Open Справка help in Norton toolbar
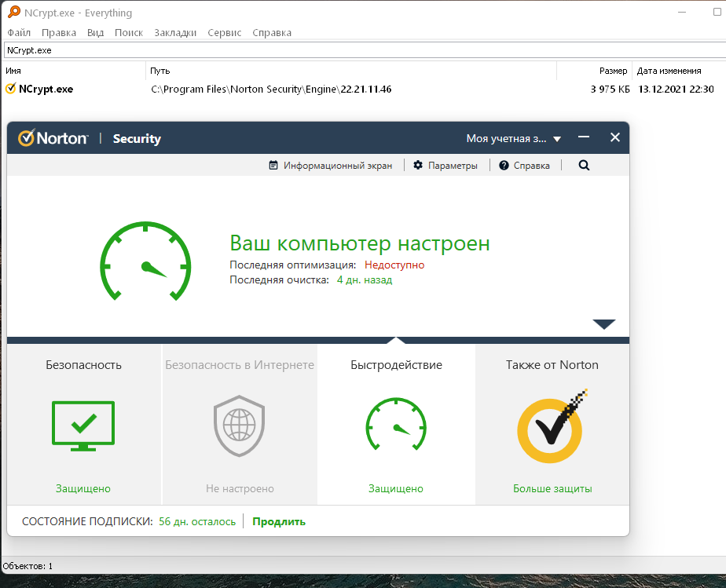726x588 pixels. coord(525,165)
